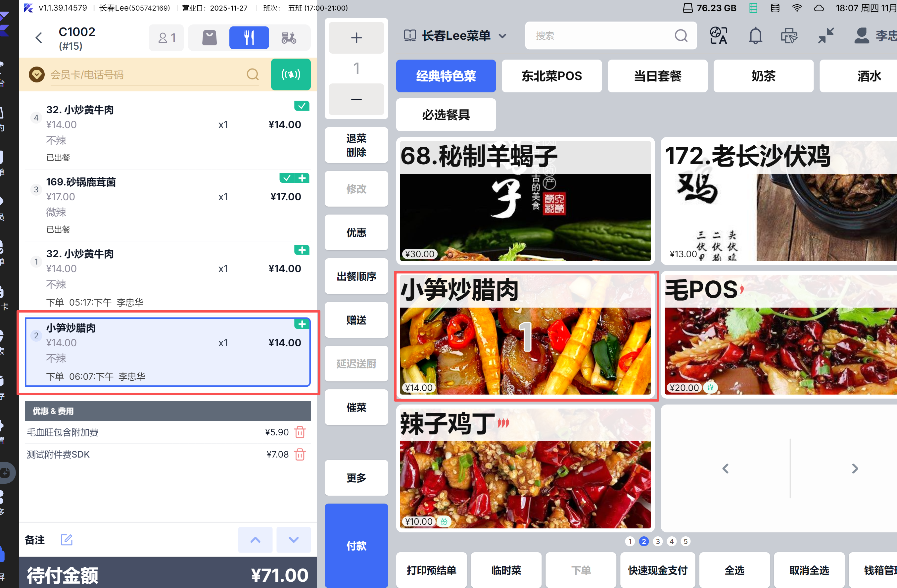Viewport: 897px width, 588px height.
Task: Open the 奶茶 category tab
Action: (x=763, y=76)
